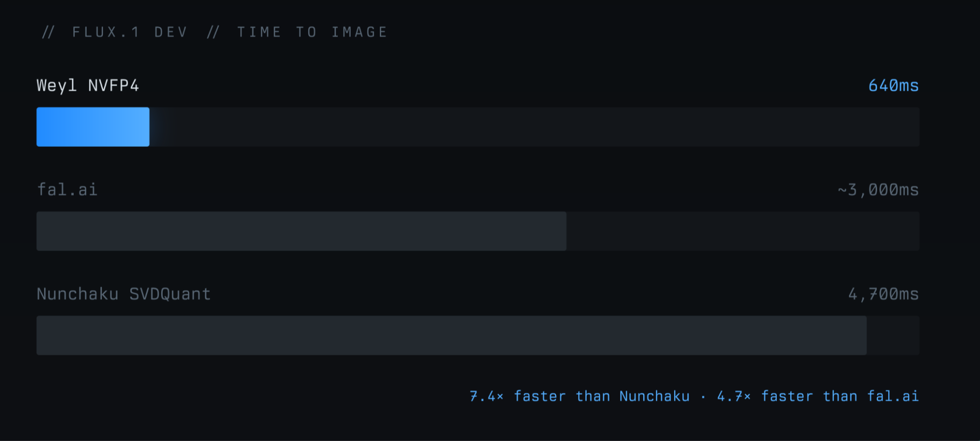Screen dimensions: 980x441
Task: Click the blue Weyl NVFP4 progress bar
Action: coord(93,127)
